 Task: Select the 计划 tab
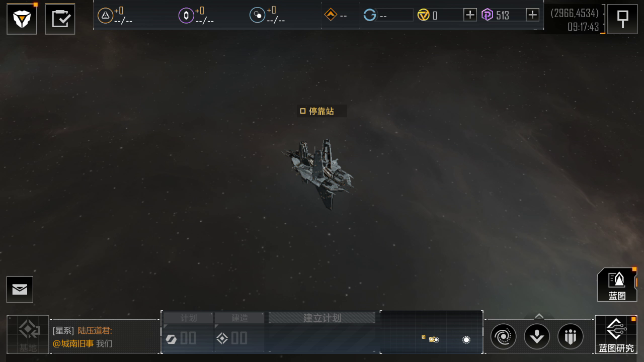click(189, 318)
